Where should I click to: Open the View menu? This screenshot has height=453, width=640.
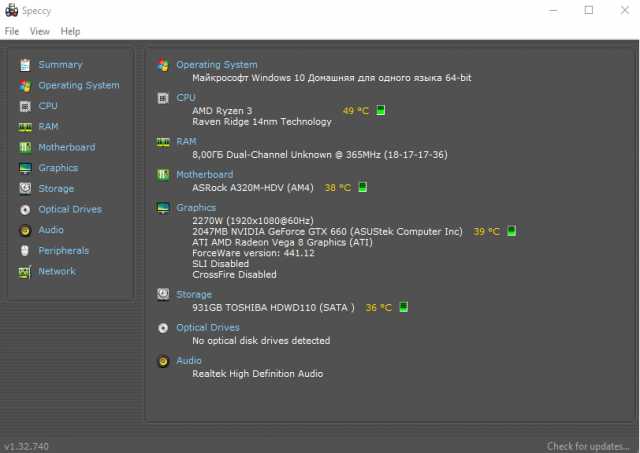(40, 31)
